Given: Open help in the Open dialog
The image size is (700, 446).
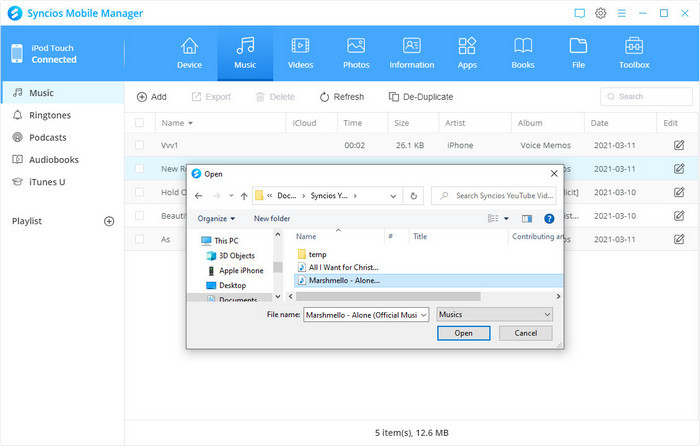Looking at the screenshot, I should click(549, 219).
